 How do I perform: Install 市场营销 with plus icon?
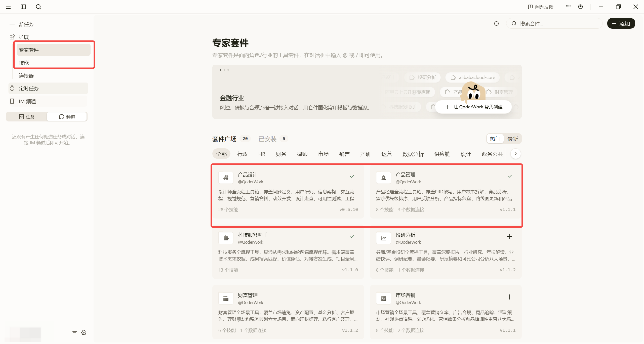click(x=510, y=297)
